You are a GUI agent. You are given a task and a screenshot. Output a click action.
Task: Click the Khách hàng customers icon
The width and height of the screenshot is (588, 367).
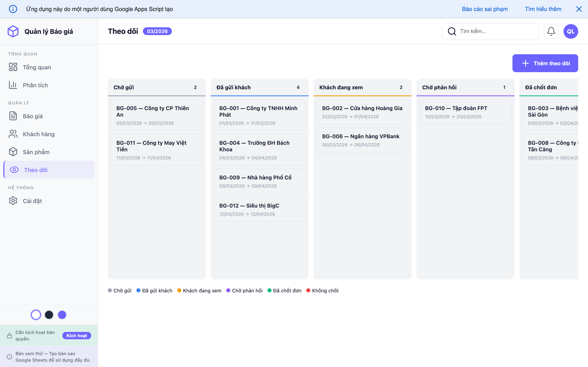13,134
